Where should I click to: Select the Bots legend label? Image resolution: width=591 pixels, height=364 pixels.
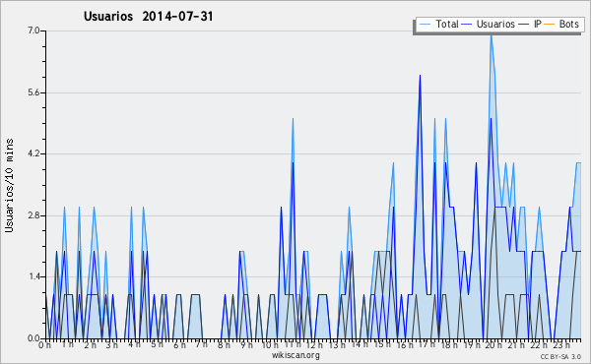[568, 24]
